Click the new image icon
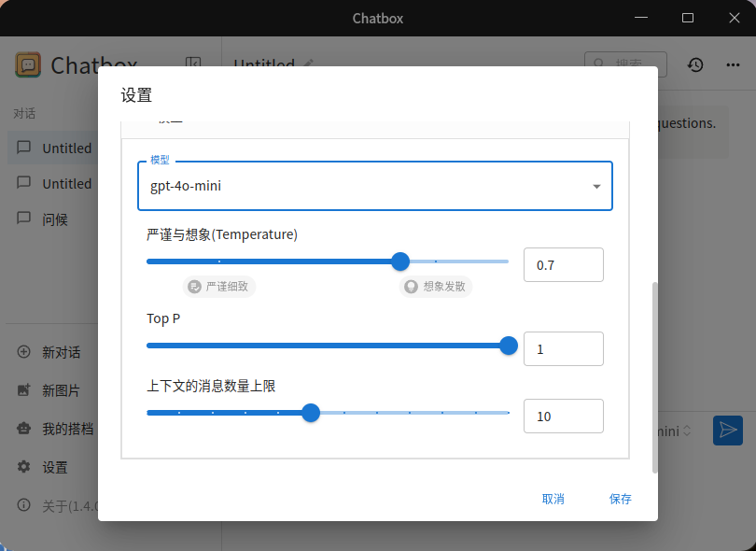 pyautogui.click(x=23, y=389)
